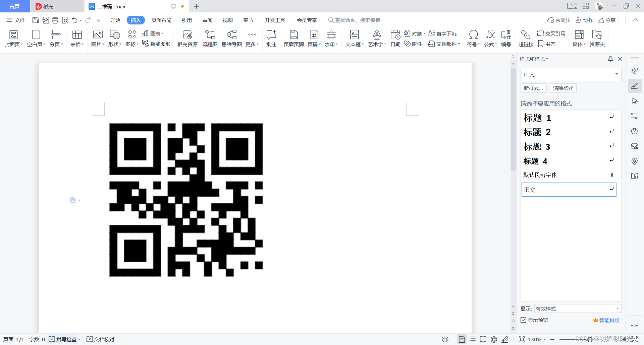Toggle eye protection mode icon
Viewport: 644px width, 345px height.
(x=445, y=339)
